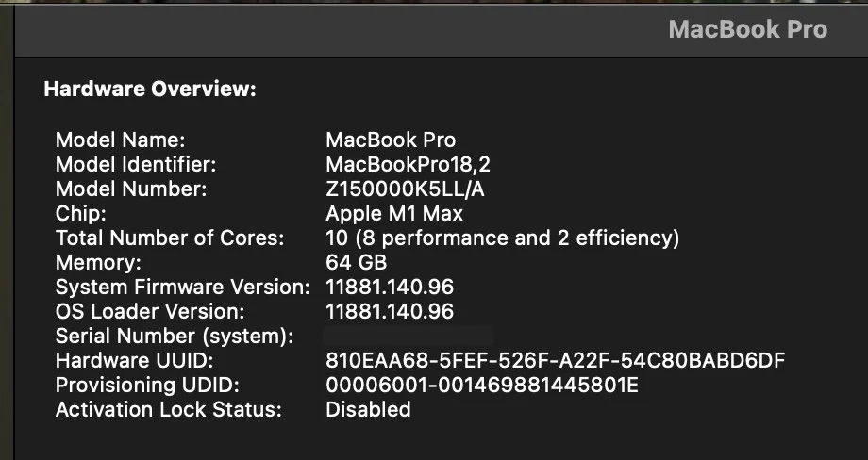Image resolution: width=868 pixels, height=460 pixels.
Task: Select the model number Z150000K5LL/A
Action: coord(405,189)
